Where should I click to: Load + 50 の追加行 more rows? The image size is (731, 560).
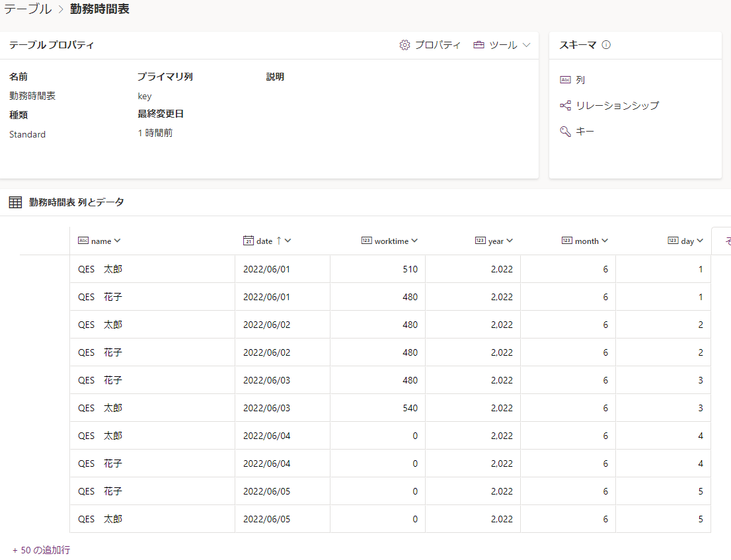point(41,550)
